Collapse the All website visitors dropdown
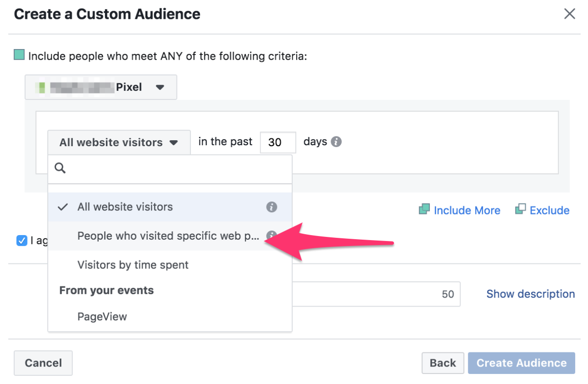Viewport: 588px width, 384px height. click(x=118, y=143)
